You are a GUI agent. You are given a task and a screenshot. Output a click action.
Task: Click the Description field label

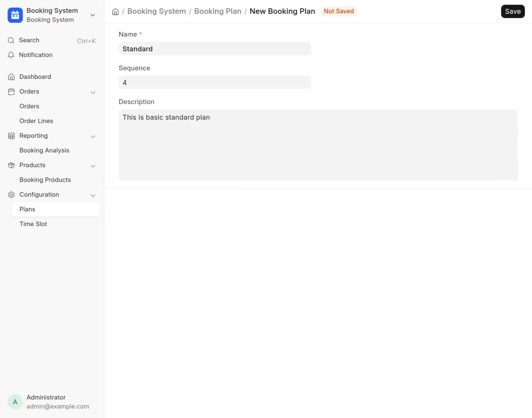click(x=137, y=102)
